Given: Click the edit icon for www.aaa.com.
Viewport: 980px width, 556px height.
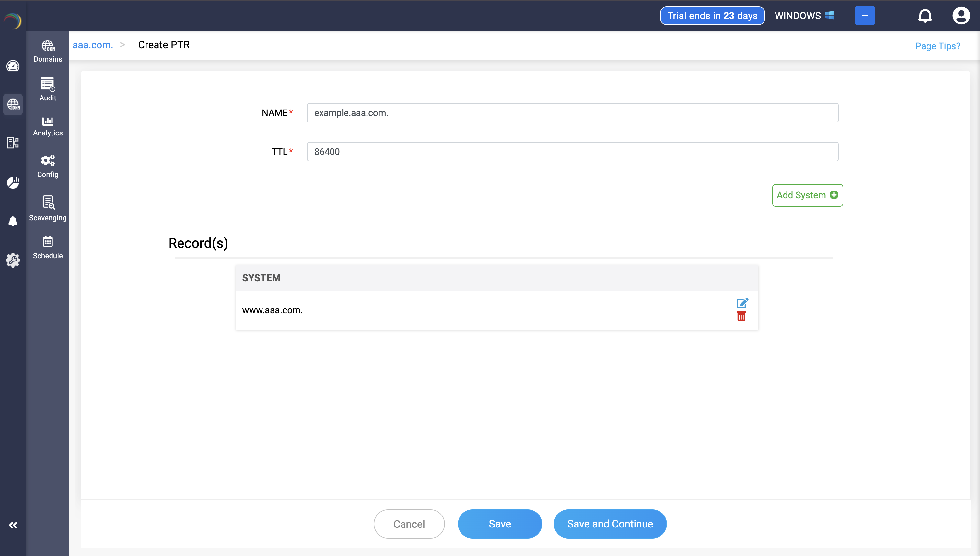Looking at the screenshot, I should tap(742, 303).
